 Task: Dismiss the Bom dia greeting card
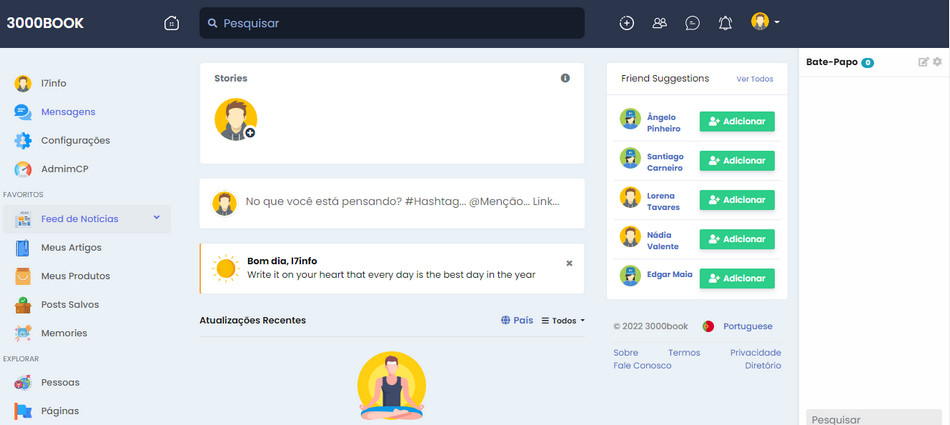point(569,263)
